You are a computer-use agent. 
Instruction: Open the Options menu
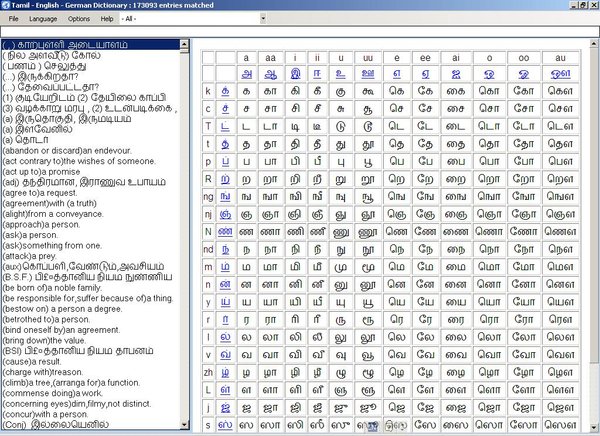pyautogui.click(x=79, y=19)
